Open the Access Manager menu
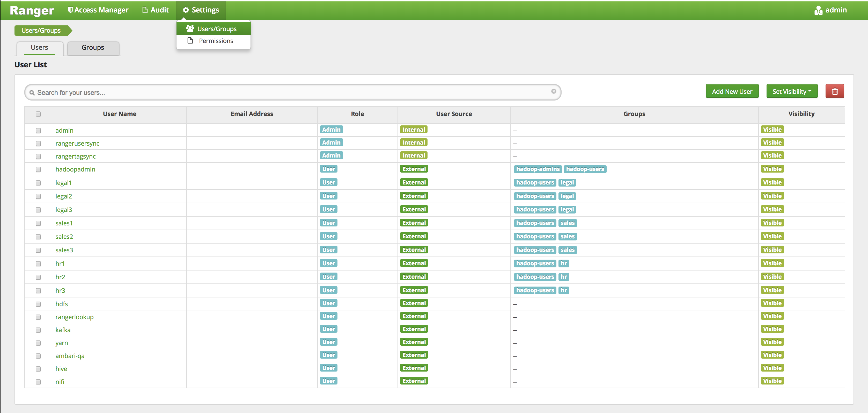Image resolution: width=868 pixels, height=413 pixels. click(98, 10)
